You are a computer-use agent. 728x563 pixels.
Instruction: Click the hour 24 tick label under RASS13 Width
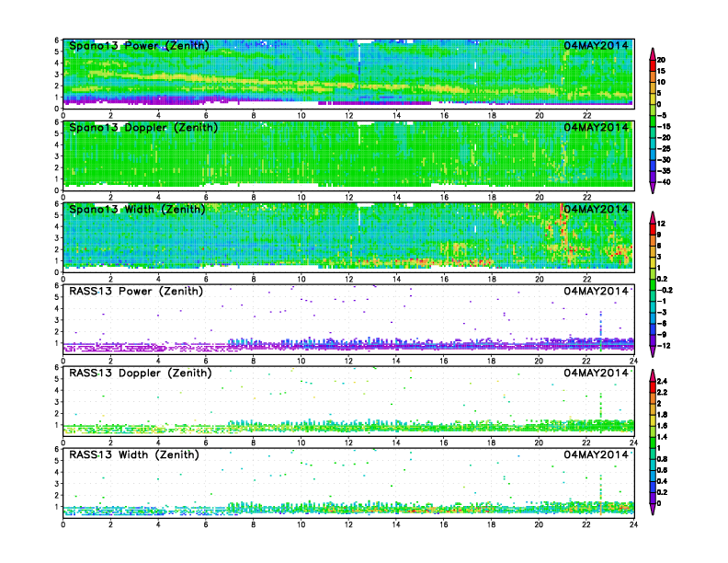[x=633, y=524]
